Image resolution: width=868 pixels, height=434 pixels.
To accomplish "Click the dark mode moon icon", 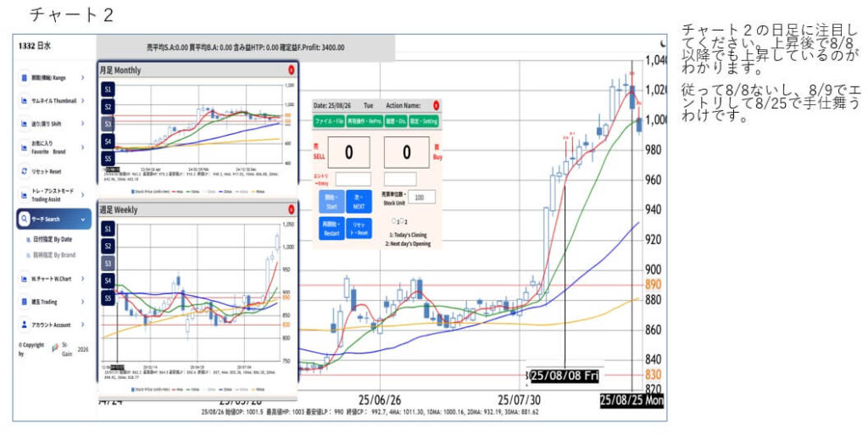I will click(662, 42).
